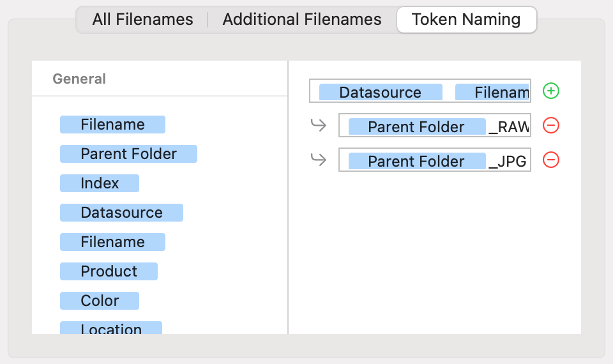Select the Datasource token in the top naming field
Screen dimensions: 613x364
(x=380, y=93)
